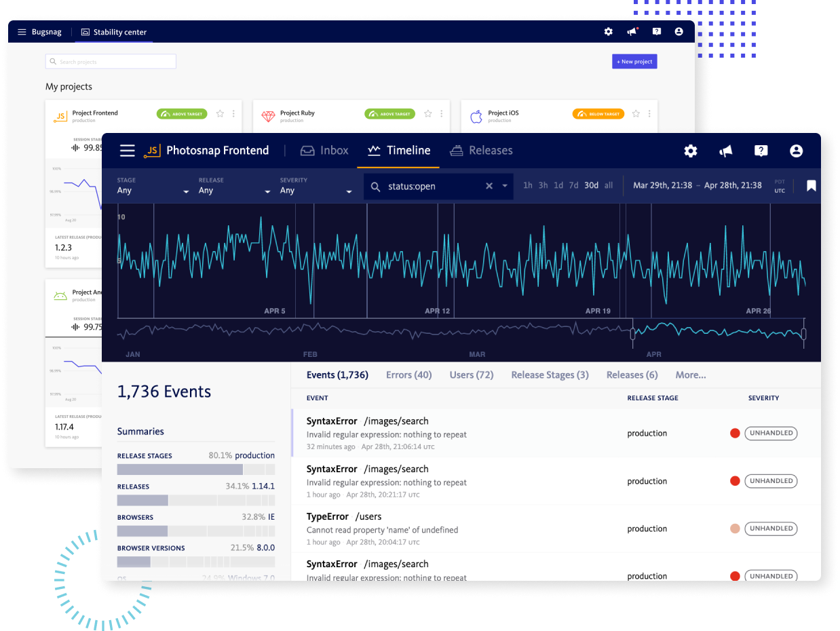The width and height of the screenshot is (840, 631).
Task: Click the bookmark icon in filter bar
Action: [811, 186]
